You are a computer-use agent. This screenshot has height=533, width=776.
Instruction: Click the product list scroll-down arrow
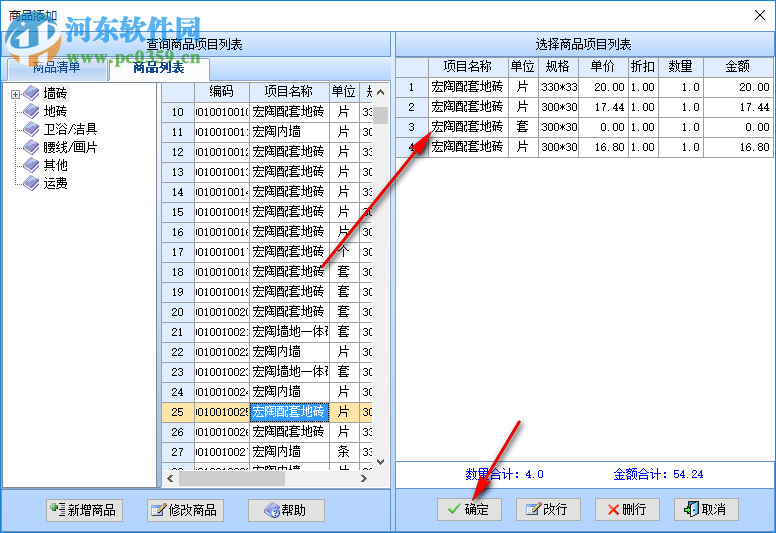(x=380, y=462)
